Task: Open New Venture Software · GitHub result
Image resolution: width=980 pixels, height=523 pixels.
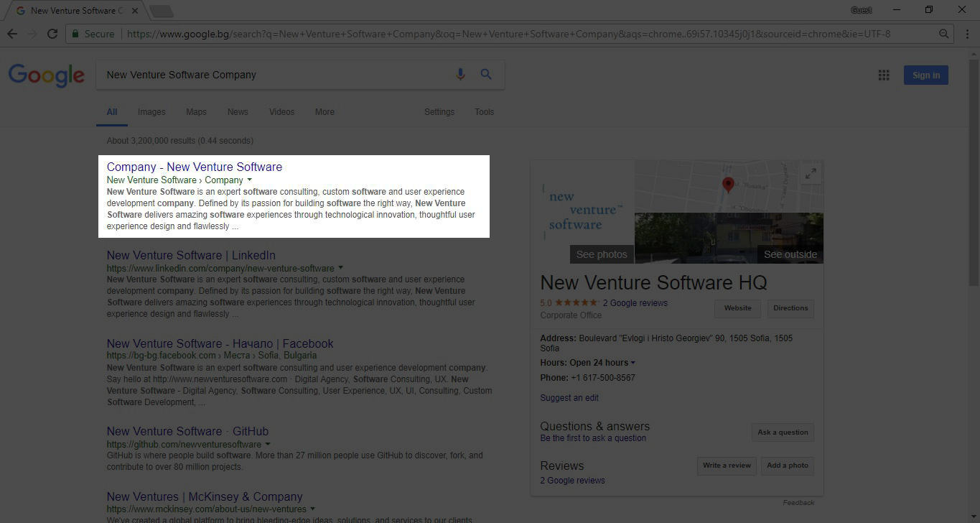Action: coord(187,431)
